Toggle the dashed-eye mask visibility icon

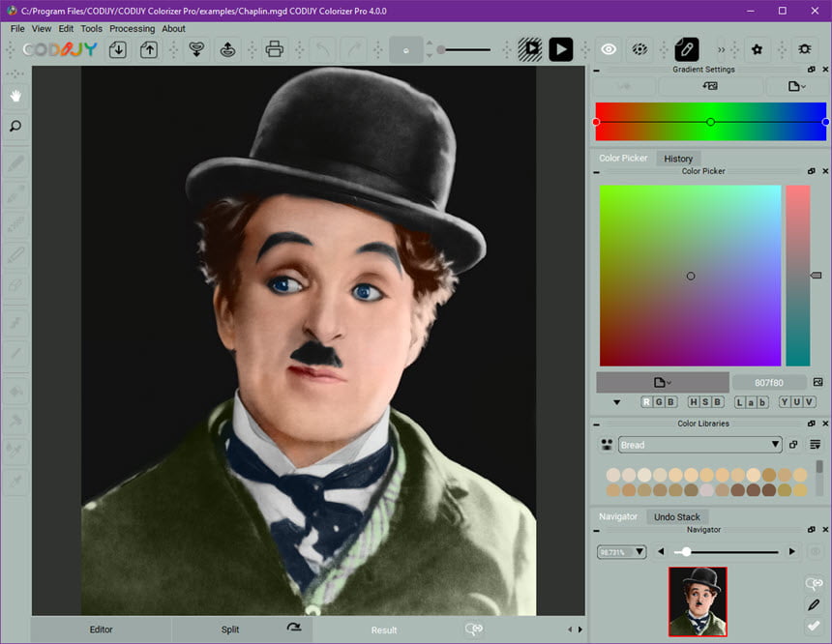point(639,49)
